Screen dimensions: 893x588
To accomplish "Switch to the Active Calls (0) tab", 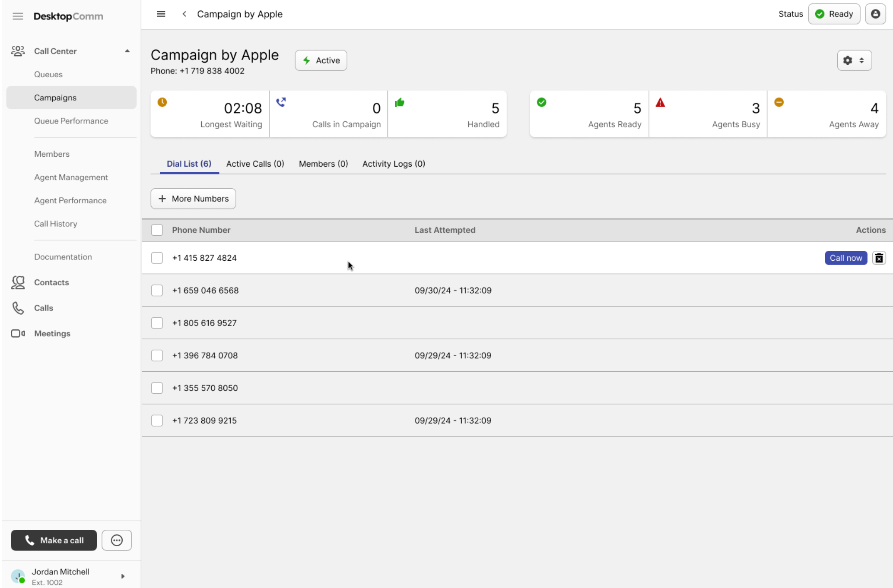I will pyautogui.click(x=255, y=164).
